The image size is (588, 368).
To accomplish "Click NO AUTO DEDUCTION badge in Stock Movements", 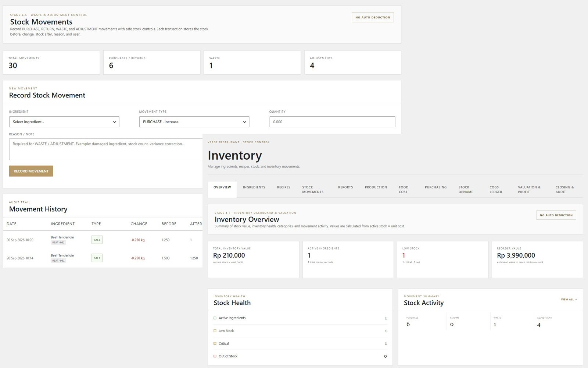I will coord(373,17).
